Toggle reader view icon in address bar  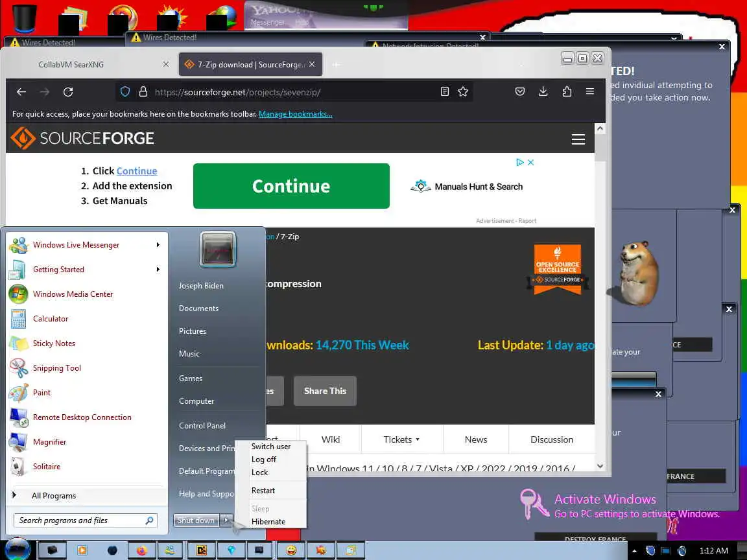pos(444,91)
